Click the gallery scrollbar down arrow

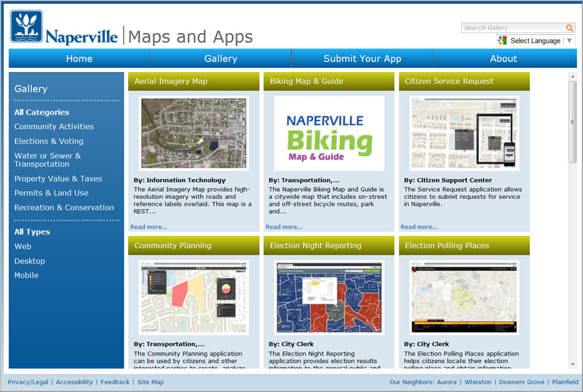(x=573, y=364)
